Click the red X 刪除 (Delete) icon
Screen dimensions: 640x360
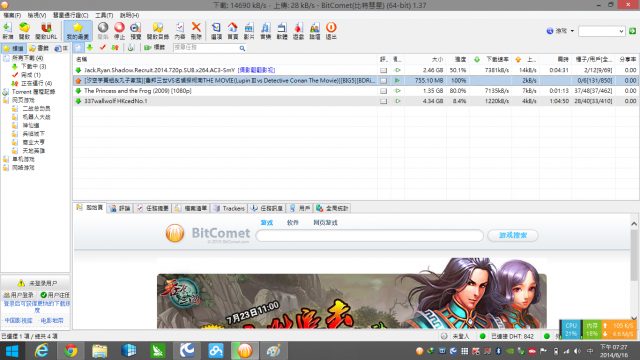(196, 31)
